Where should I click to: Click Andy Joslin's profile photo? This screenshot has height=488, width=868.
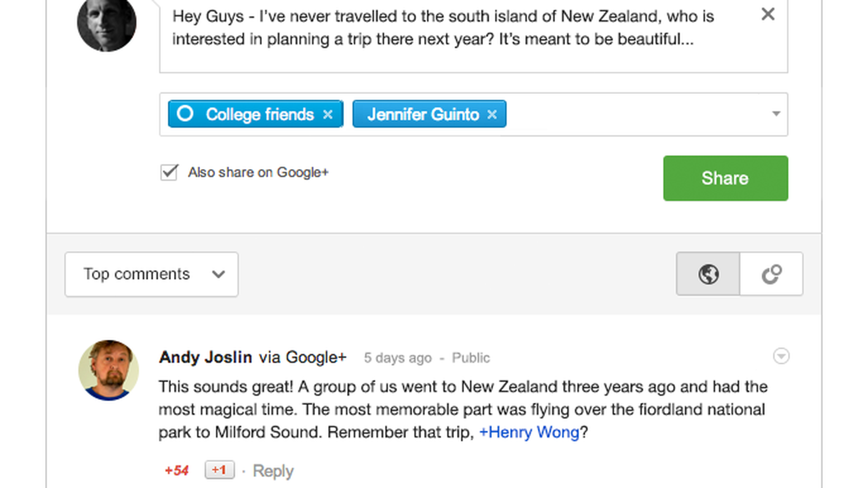108,370
